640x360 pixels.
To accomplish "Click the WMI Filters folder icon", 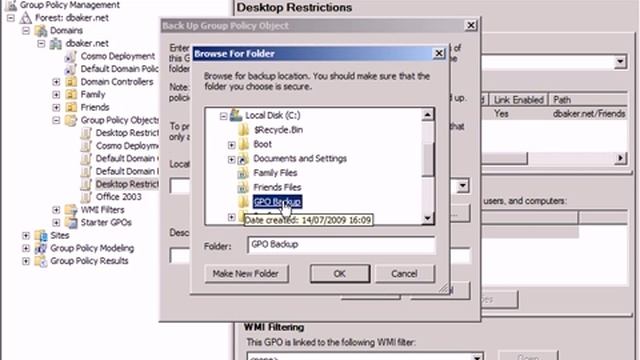I will 71,210.
